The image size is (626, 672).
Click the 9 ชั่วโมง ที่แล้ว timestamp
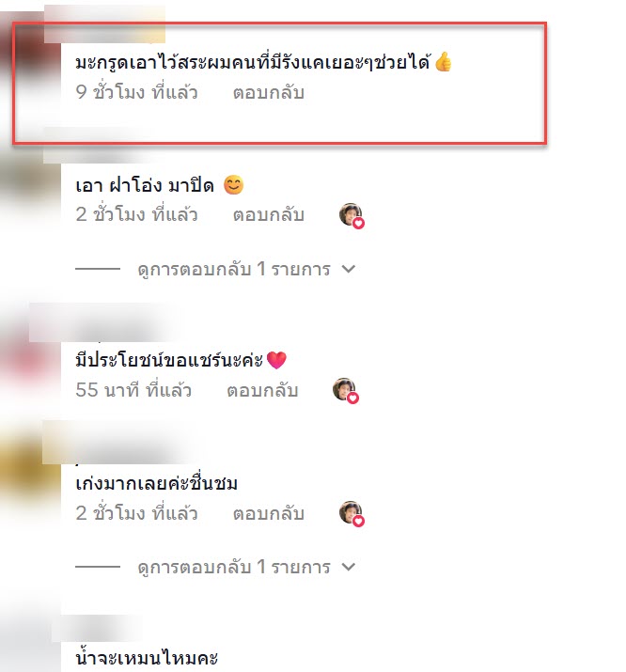[x=136, y=92]
